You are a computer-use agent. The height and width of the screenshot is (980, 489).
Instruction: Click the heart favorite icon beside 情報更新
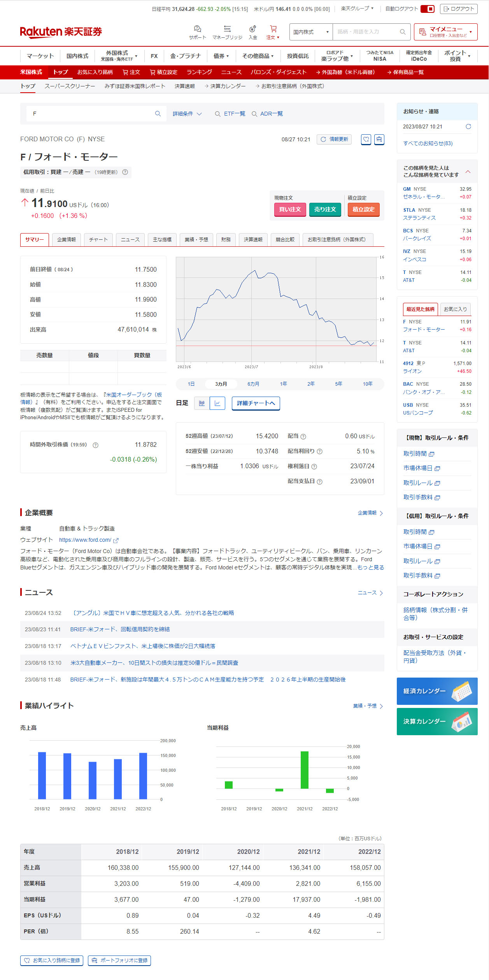(x=366, y=139)
